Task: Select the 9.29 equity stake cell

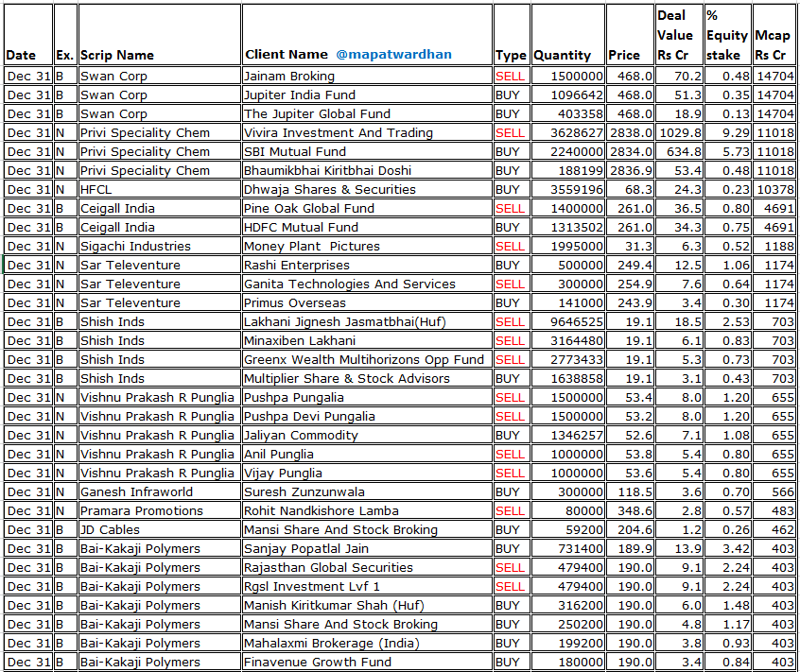Action: [727, 132]
